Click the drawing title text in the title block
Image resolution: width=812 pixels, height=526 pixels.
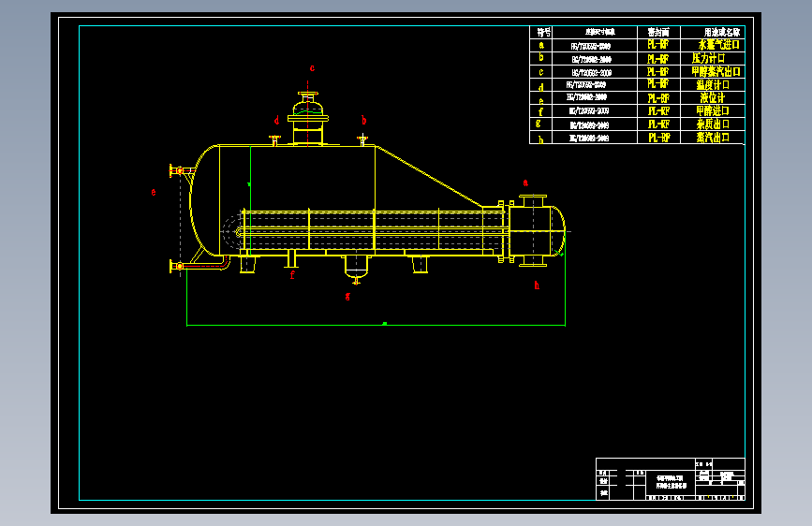pos(671,482)
